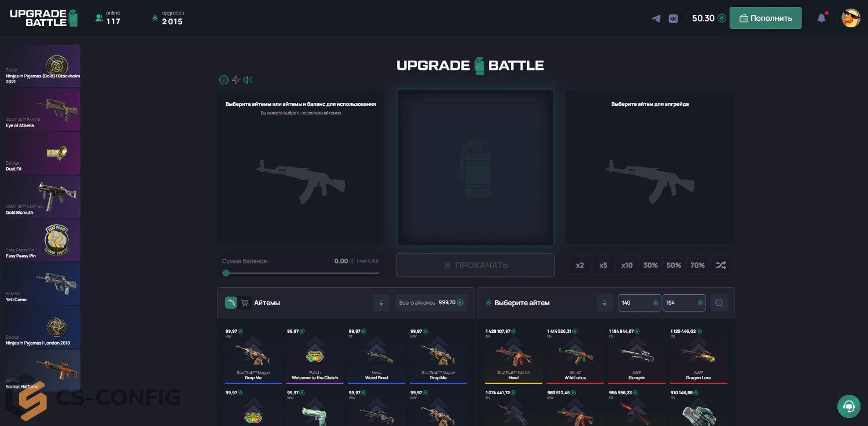Open notifications bell

coord(821,18)
